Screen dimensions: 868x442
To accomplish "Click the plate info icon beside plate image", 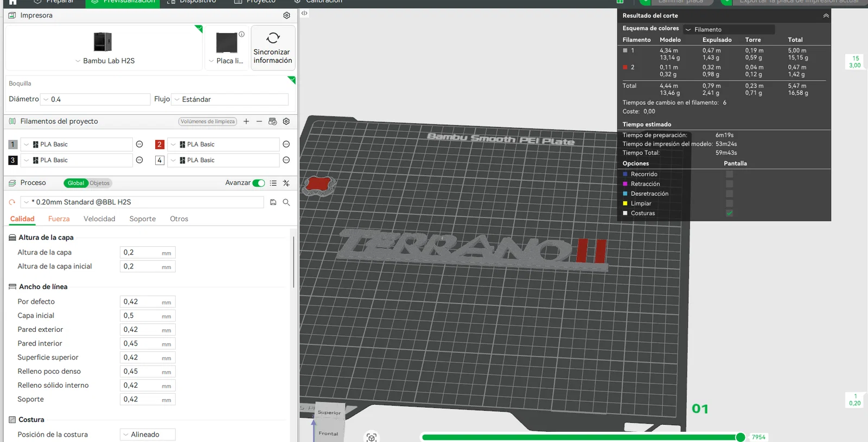I will [241, 34].
